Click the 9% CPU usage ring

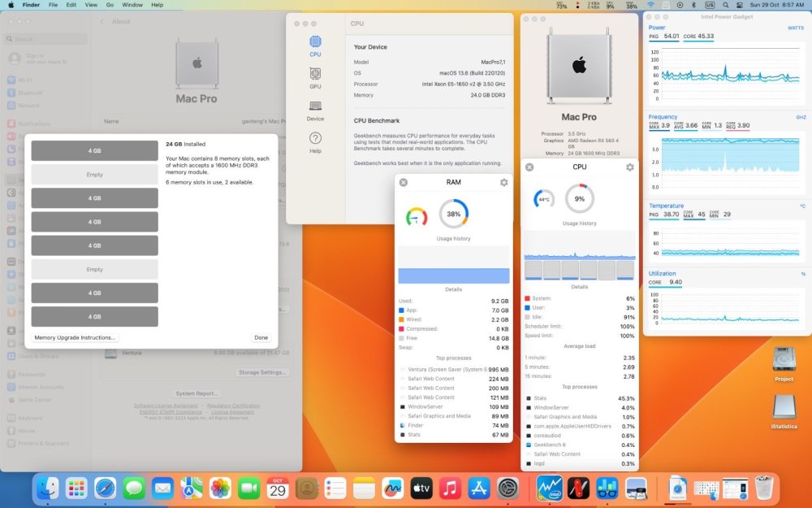pyautogui.click(x=580, y=198)
